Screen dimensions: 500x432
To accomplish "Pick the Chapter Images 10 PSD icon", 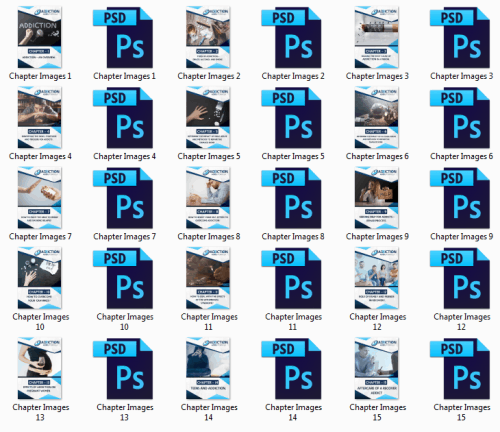I will pyautogui.click(x=123, y=278).
